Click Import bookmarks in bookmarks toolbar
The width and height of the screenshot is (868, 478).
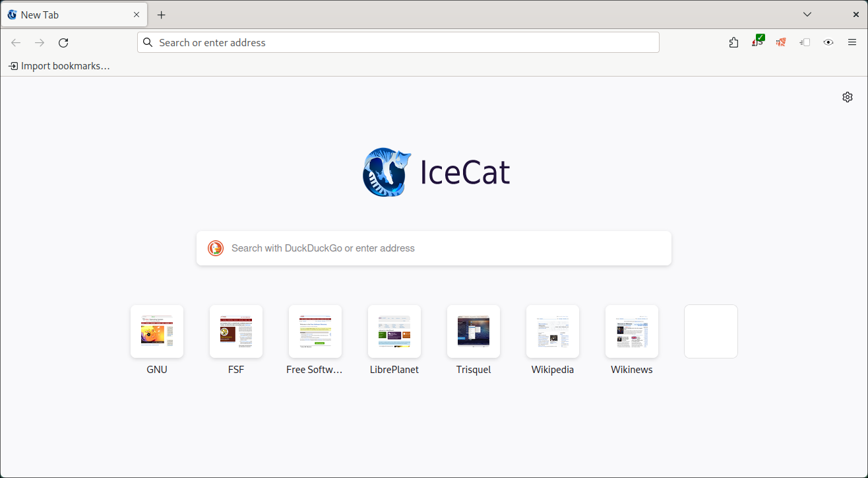tap(59, 66)
